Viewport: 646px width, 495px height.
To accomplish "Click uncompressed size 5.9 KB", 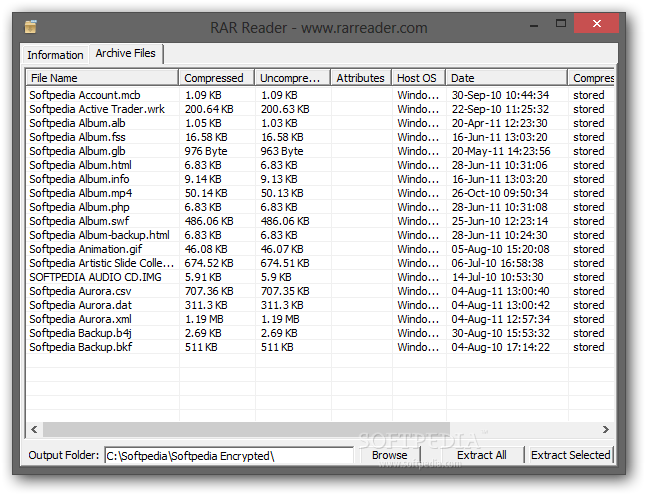I will click(276, 277).
